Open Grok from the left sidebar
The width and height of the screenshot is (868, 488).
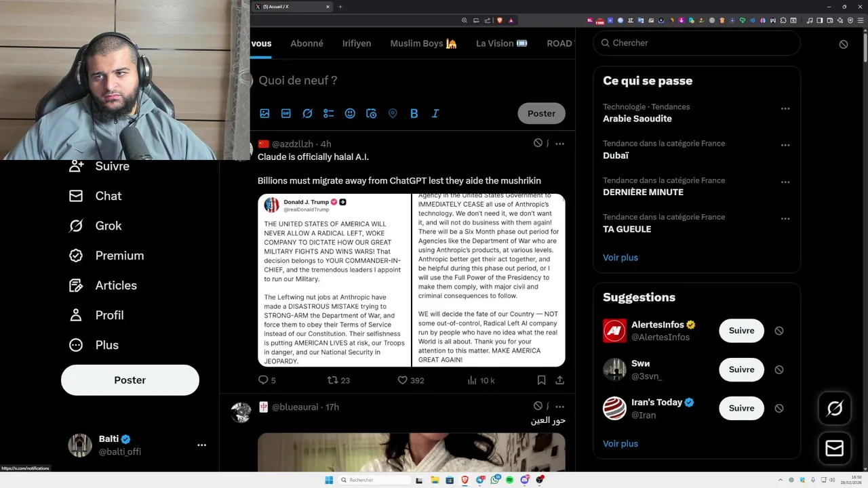[95, 226]
